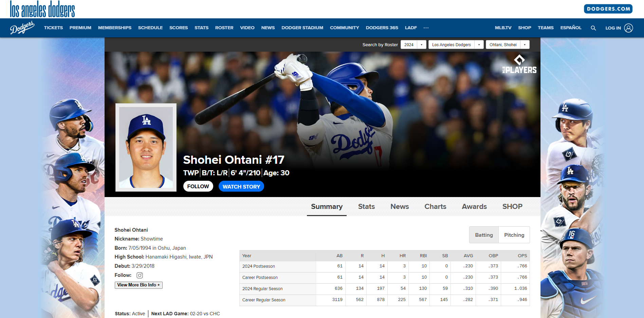Open the Ohtani, Shohei player dropdown
Screen dimensions: 644x318
507,45
